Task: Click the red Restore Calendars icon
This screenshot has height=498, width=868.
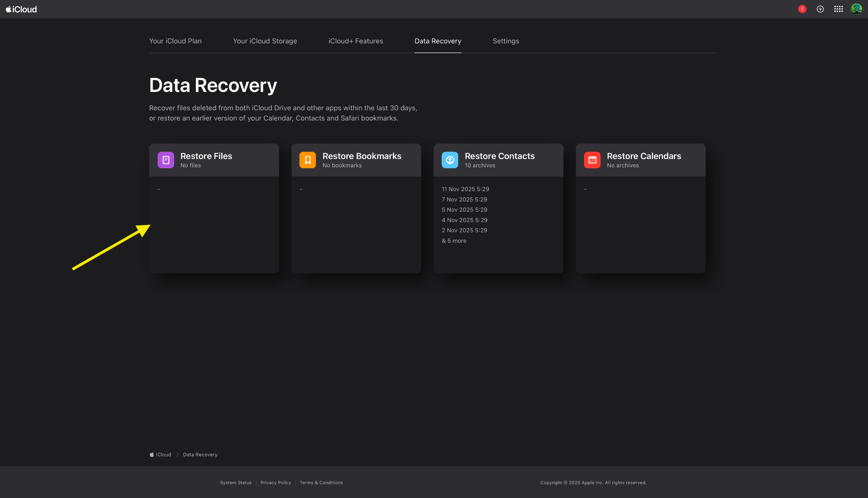Action: [x=592, y=160]
